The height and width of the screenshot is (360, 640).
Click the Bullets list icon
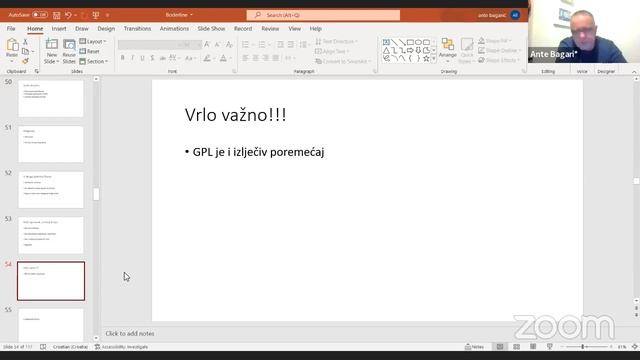245,44
